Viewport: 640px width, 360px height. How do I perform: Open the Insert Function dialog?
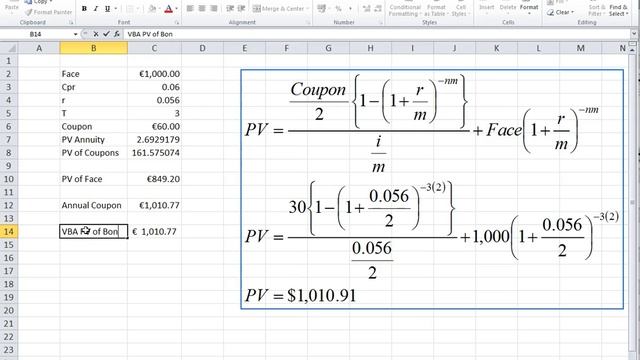point(117,34)
